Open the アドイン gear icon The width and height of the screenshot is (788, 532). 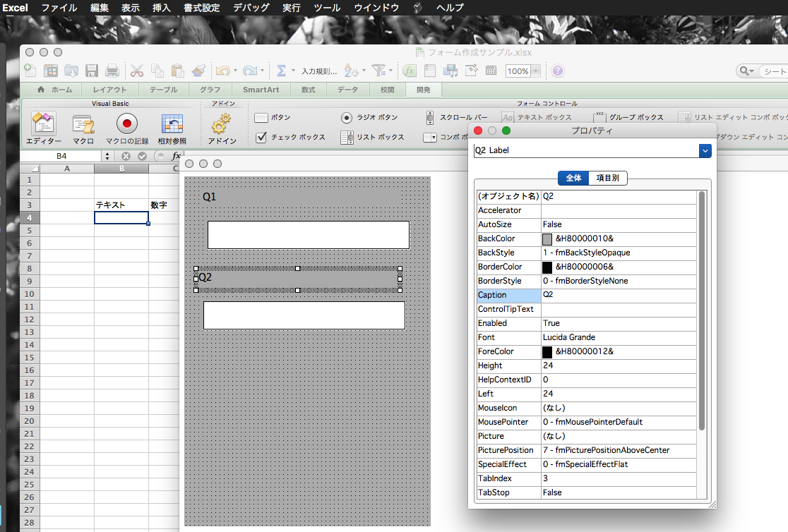point(222,125)
